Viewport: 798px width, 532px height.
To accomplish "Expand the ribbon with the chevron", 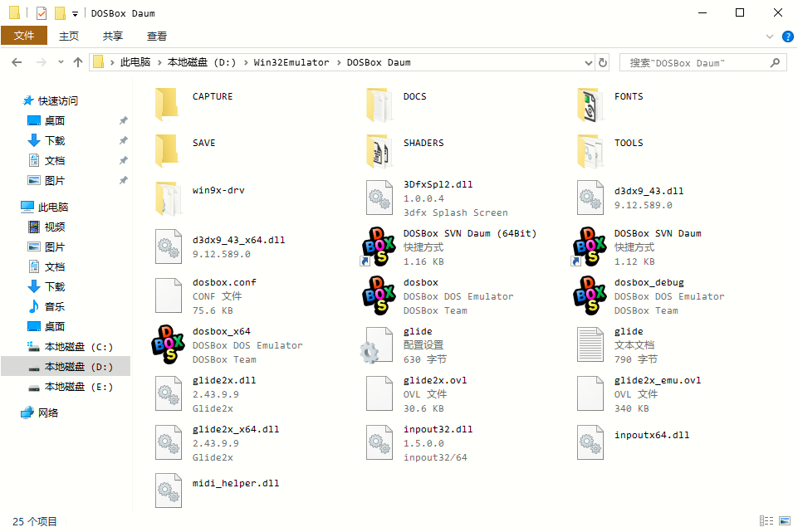I will pos(770,37).
